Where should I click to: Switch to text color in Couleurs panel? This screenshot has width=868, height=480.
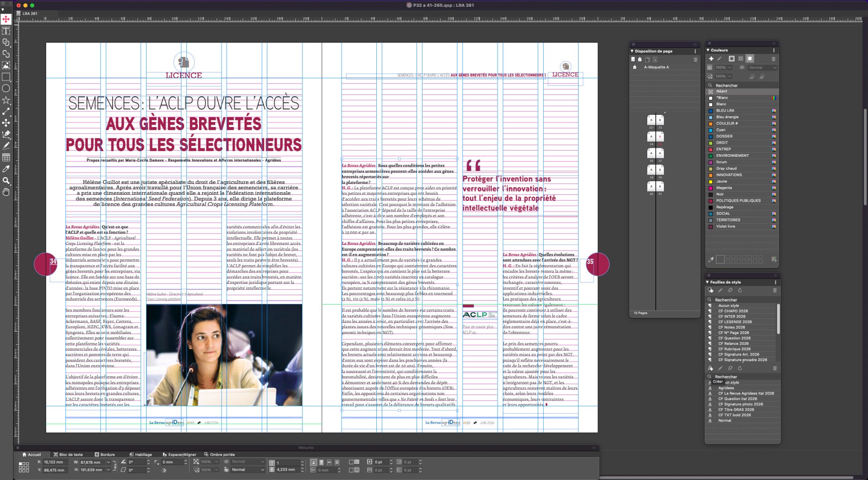pyautogui.click(x=740, y=59)
